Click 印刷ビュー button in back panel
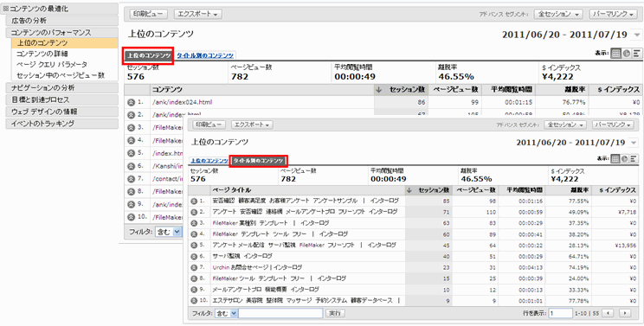The height and width of the screenshot is (326, 644). coord(149,14)
